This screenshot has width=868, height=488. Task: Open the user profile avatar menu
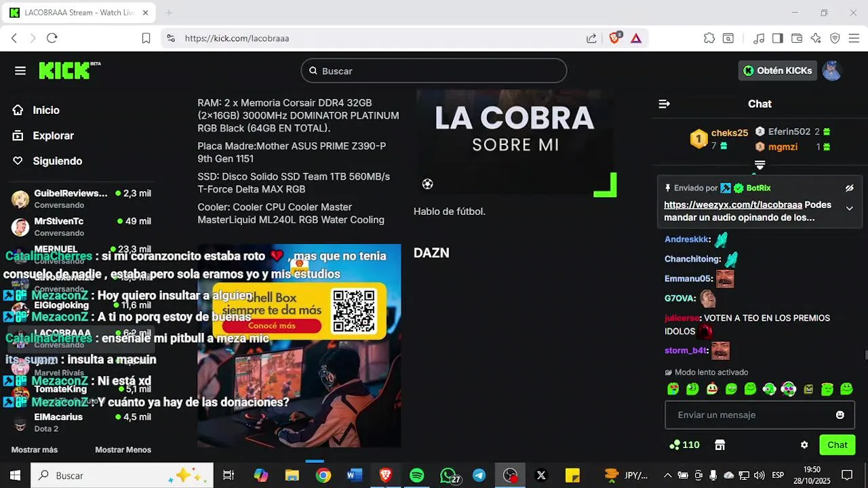click(x=832, y=70)
